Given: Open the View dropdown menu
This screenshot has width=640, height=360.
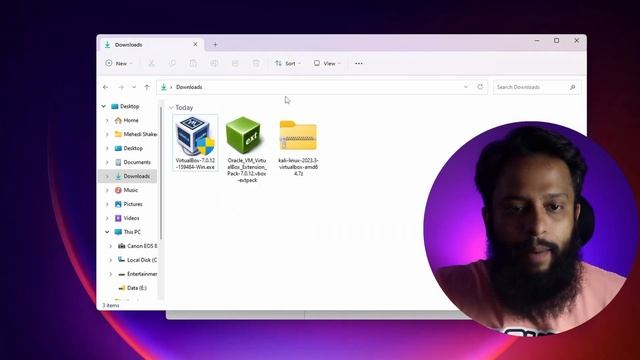Looking at the screenshot, I should (x=327, y=63).
